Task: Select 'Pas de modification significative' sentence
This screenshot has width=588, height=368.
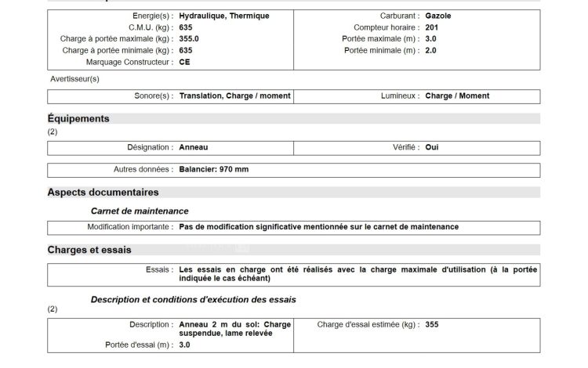Action: coord(319,227)
